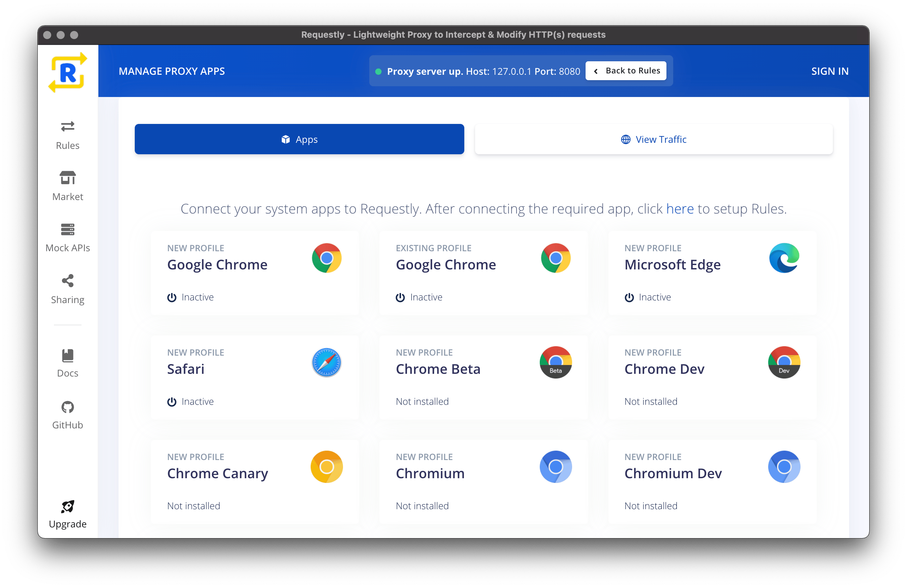Click the Chromium Dev browser icon
This screenshot has height=588, width=907.
click(784, 467)
